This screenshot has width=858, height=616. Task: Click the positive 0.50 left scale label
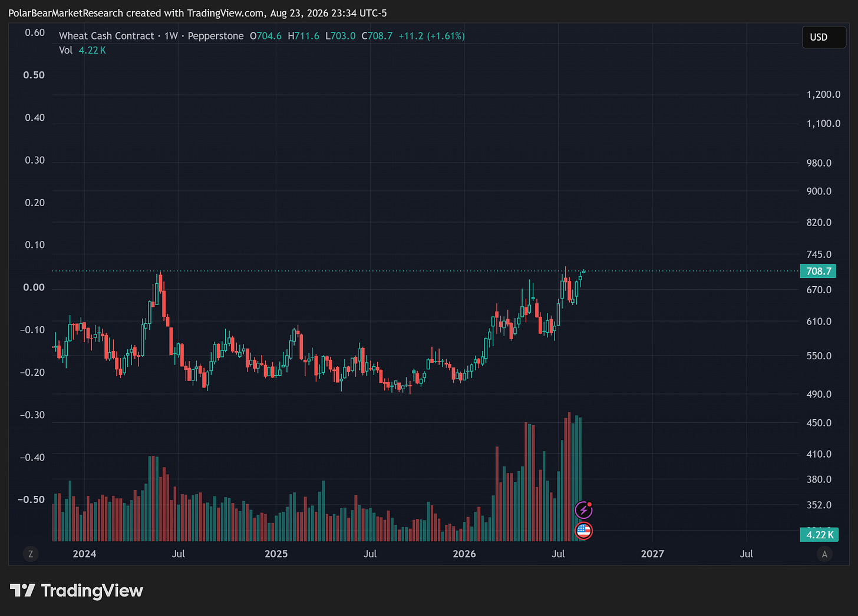pos(34,75)
